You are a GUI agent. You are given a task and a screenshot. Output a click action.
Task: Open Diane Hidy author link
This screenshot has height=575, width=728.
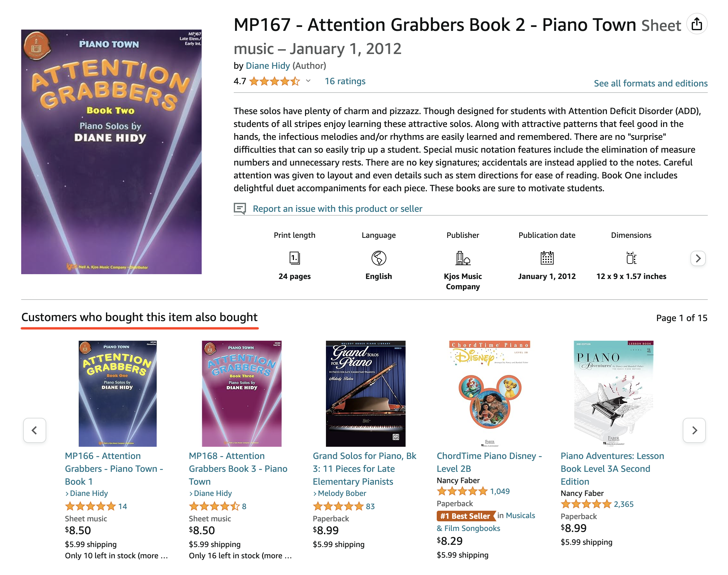[268, 66]
